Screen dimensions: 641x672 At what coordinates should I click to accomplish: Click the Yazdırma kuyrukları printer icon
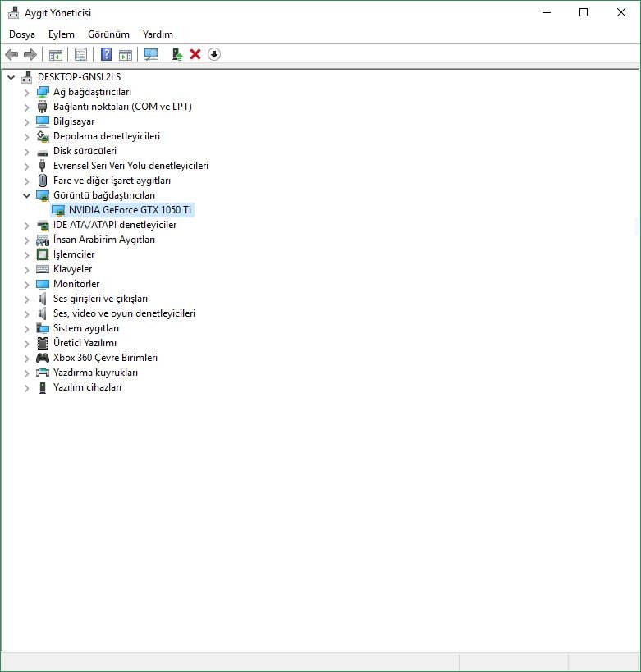pyautogui.click(x=43, y=373)
